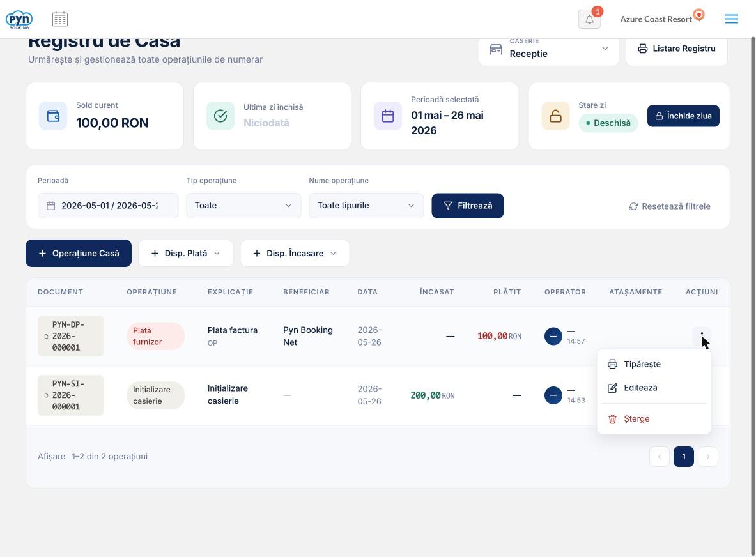Select the Azure Coast Resort property name

pyautogui.click(x=656, y=19)
